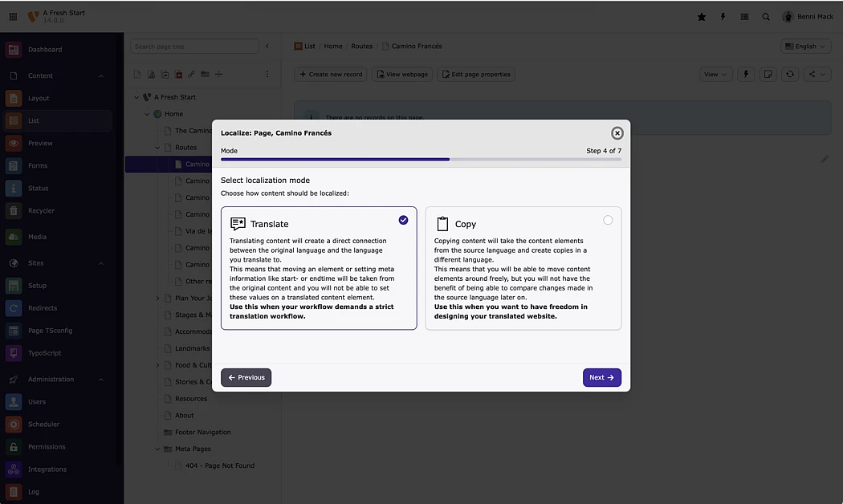Go back with the Previous button
Screen dimensions: 843x504
point(246,377)
